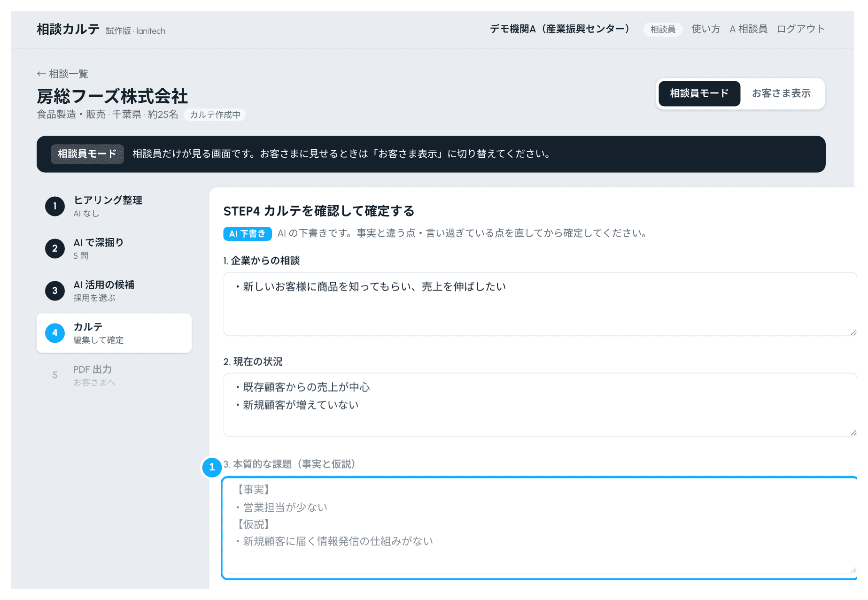Open the 使い方 help link
868x600 pixels.
pyautogui.click(x=705, y=29)
